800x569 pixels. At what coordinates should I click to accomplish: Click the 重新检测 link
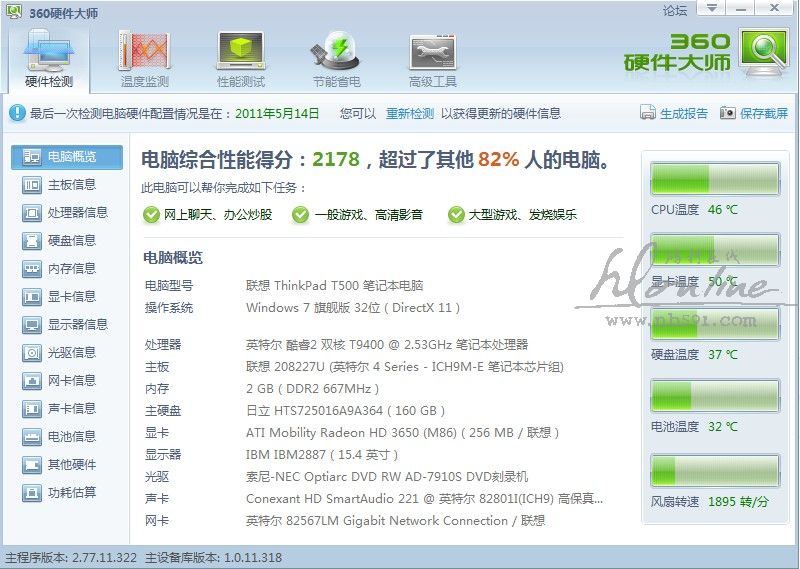point(410,113)
